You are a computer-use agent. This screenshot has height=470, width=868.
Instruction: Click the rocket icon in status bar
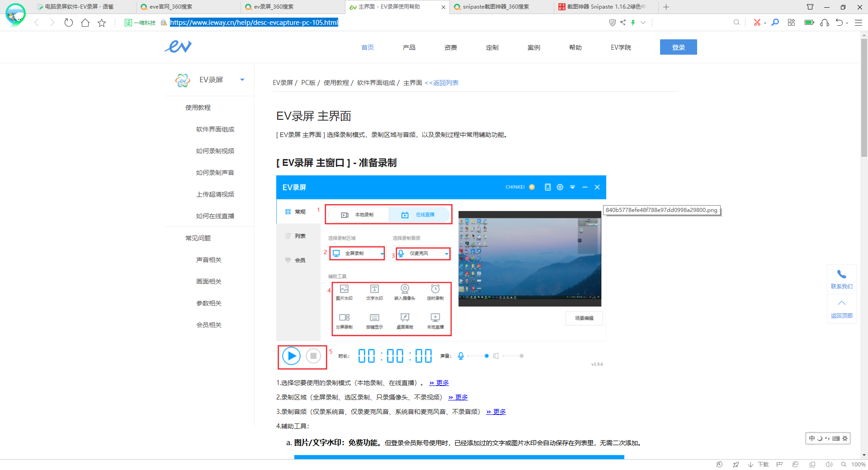[736, 465]
